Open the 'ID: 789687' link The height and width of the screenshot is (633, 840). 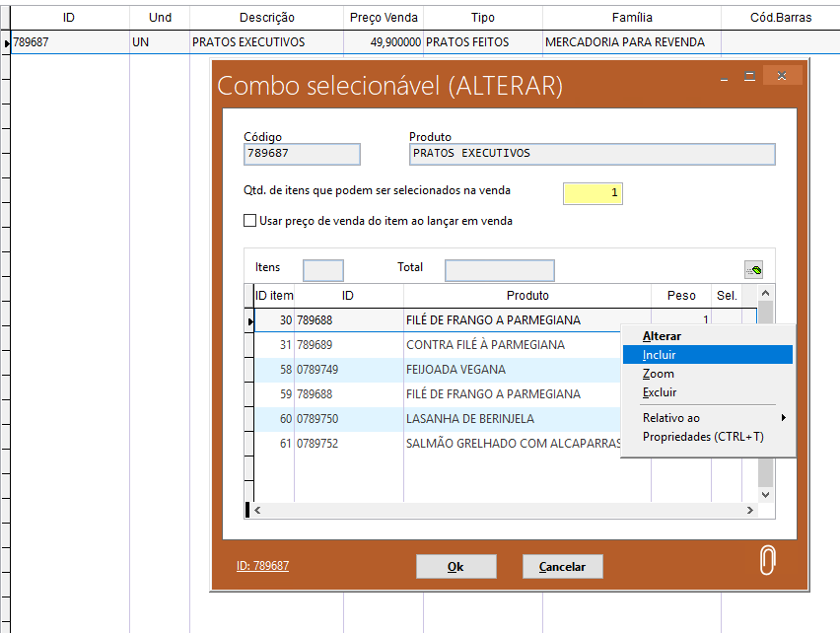click(x=262, y=566)
